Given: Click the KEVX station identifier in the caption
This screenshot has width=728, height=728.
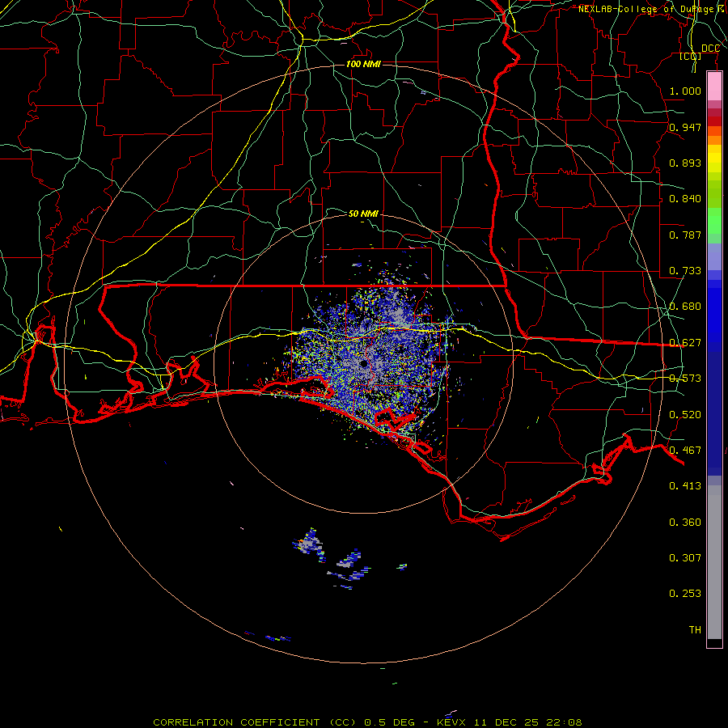Looking at the screenshot, I should (453, 722).
